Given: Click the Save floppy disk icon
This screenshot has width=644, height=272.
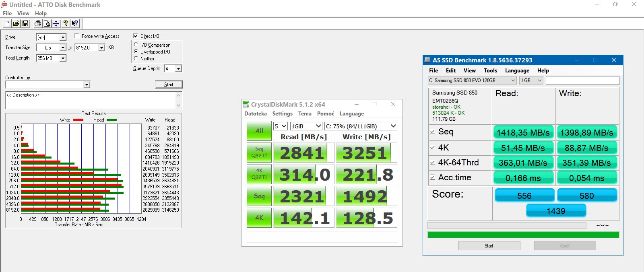Looking at the screenshot, I should pyautogui.click(x=25, y=24).
